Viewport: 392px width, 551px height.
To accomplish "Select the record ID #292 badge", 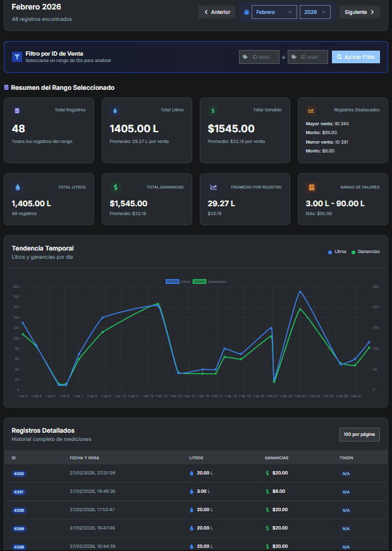I will pos(19,473).
